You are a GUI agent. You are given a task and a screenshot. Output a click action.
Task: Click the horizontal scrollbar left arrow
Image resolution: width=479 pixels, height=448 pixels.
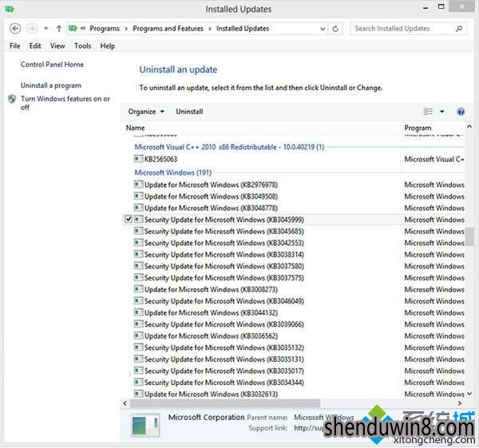point(125,404)
